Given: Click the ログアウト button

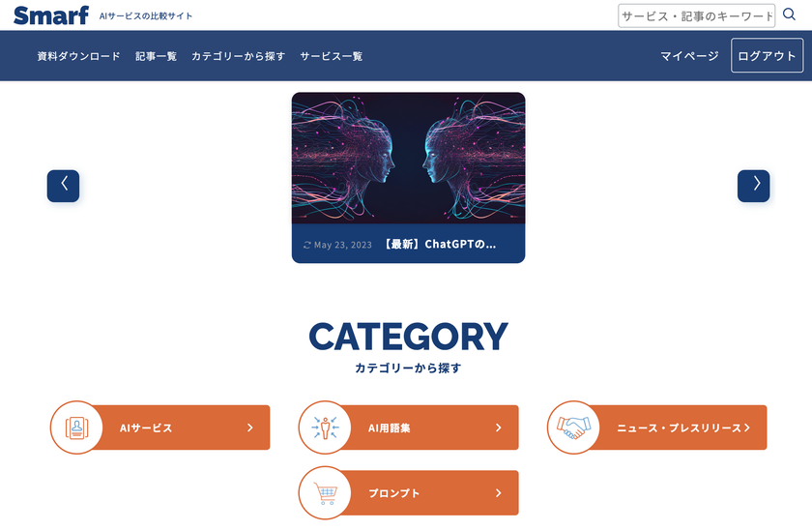Looking at the screenshot, I should click(x=767, y=55).
